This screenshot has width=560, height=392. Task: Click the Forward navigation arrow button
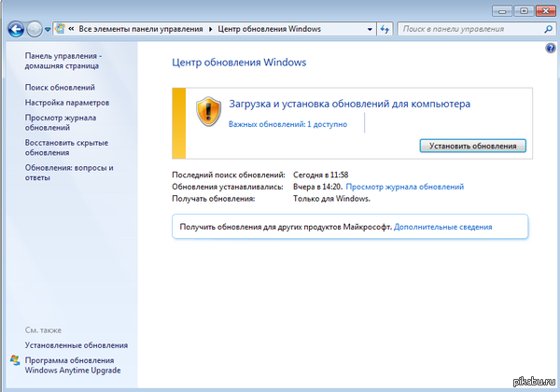point(36,30)
